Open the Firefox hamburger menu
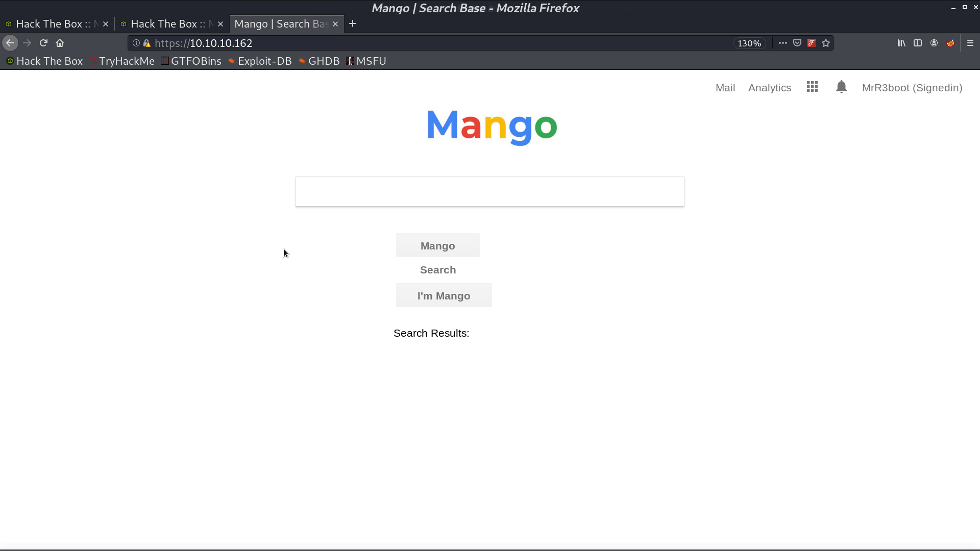 [970, 43]
